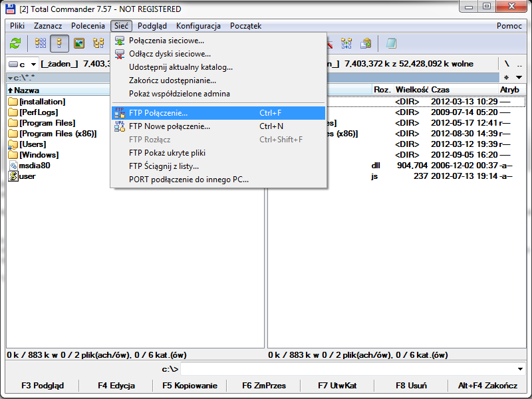Show the directory tree view icon

98,43
